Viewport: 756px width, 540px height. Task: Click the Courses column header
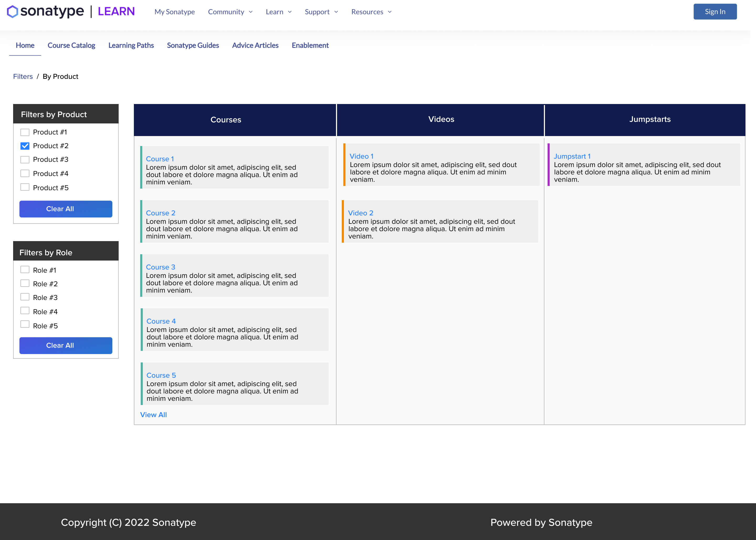235,120
